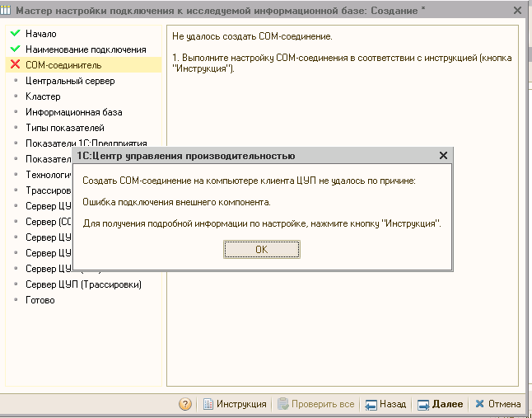Click the Назад arrow icon
Viewport: 532px width, 418px height.
click(x=371, y=405)
